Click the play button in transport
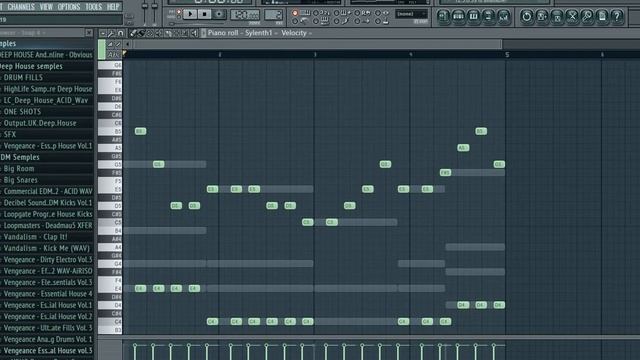 tap(190, 14)
